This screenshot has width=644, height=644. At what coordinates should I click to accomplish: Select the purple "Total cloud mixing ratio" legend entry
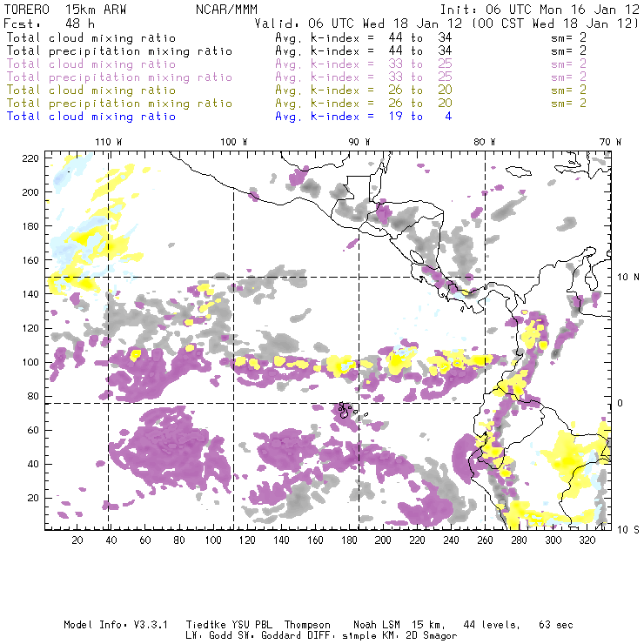pyautogui.click(x=91, y=64)
